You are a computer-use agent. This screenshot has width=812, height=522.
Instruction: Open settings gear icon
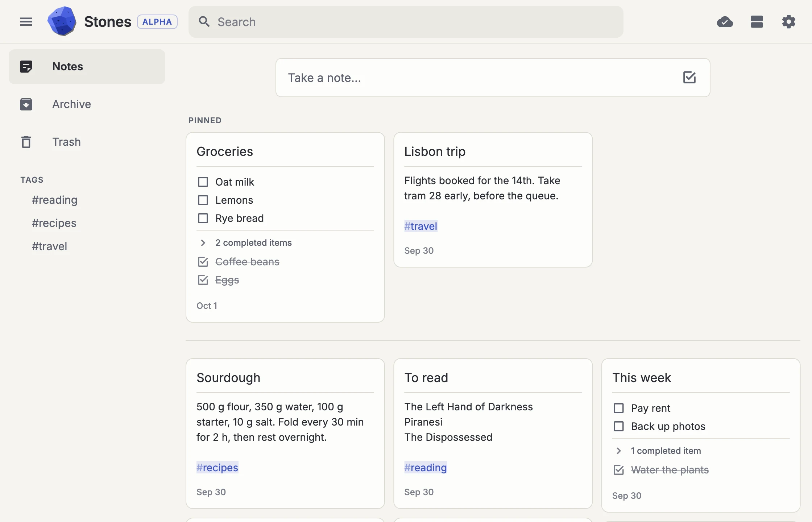(789, 22)
